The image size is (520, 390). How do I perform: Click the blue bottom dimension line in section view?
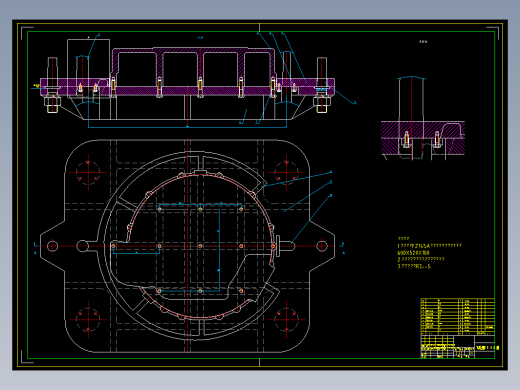point(187,127)
